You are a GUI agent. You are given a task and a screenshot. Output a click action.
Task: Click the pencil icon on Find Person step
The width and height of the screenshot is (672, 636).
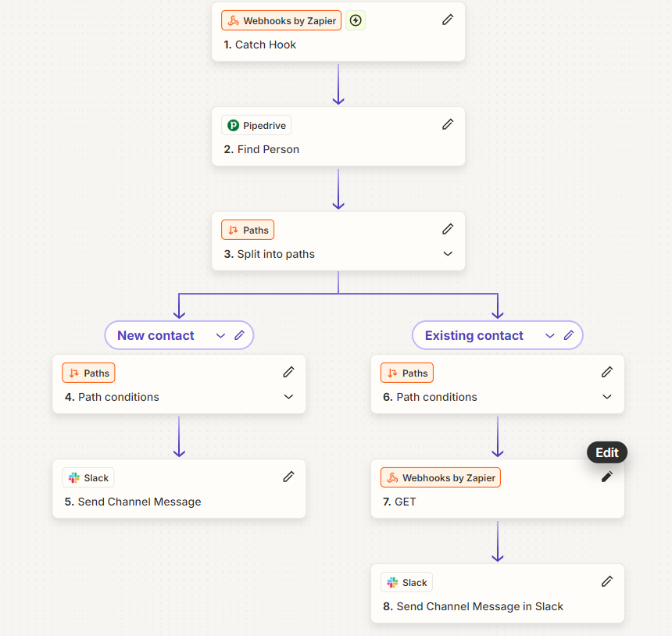click(448, 123)
